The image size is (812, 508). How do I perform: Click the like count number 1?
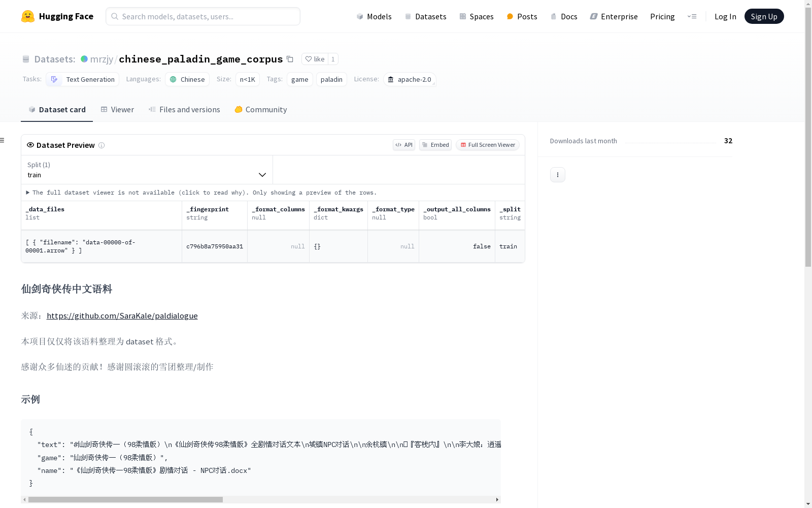(333, 59)
